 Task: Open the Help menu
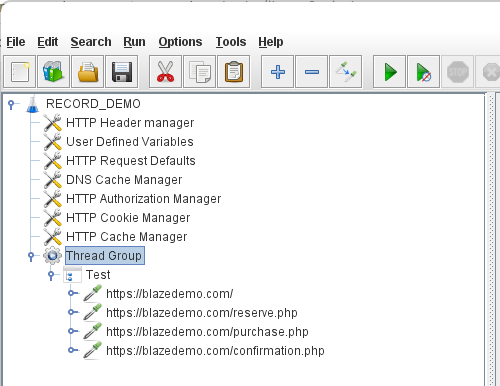pos(271,42)
